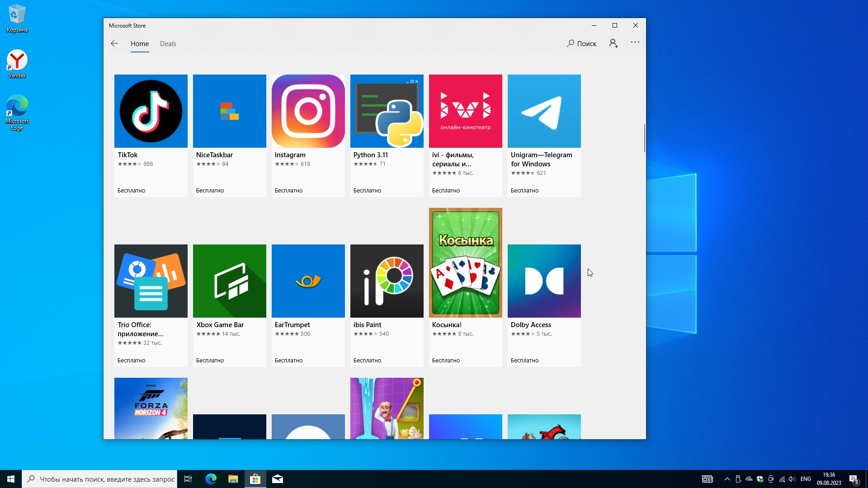868x488 pixels.
Task: Open the TikTok app tile
Action: click(151, 111)
